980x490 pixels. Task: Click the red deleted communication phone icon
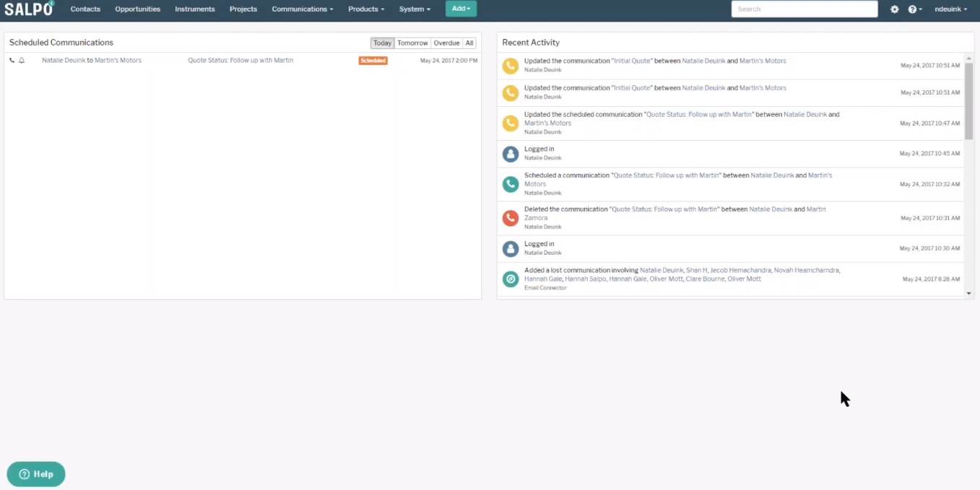(x=511, y=217)
